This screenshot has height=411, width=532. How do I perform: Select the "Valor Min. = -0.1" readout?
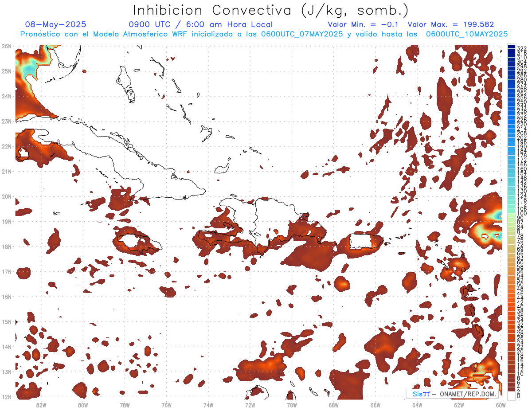(364, 24)
